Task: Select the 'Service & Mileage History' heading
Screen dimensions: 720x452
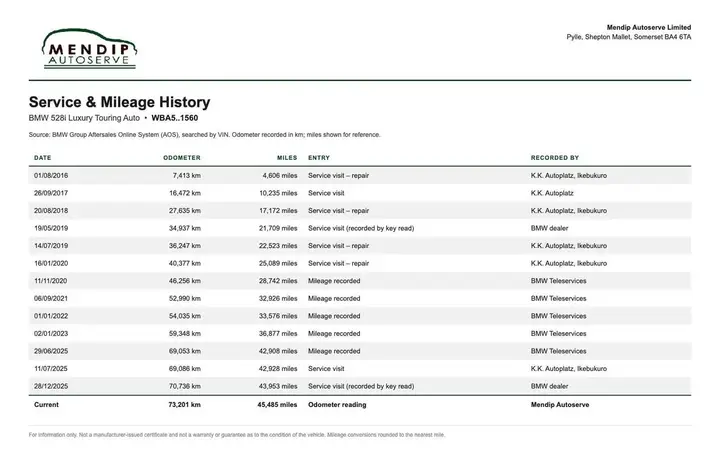Action: [119, 102]
